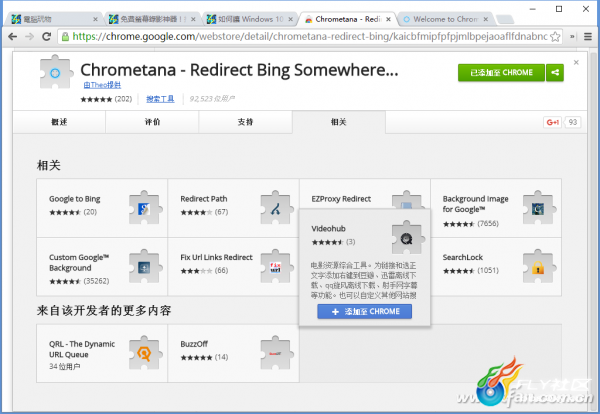Close the extension detail overlay
This screenshot has width=600, height=414.
tap(576, 62)
